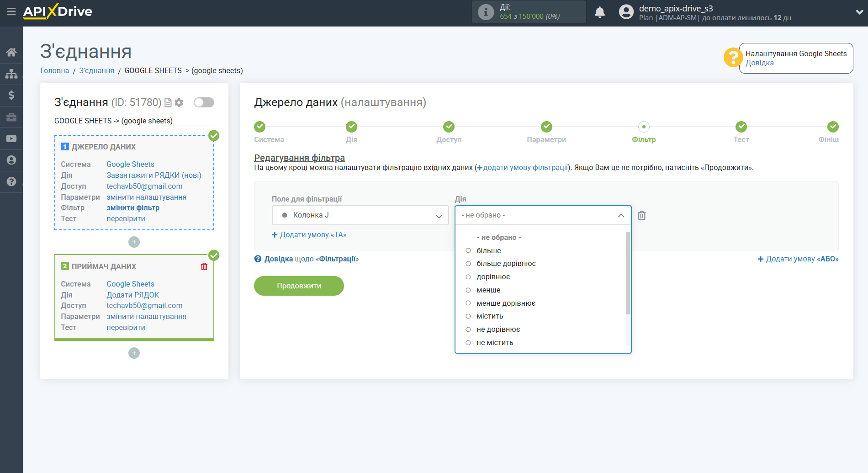Open the 'Довідка' Google Sheets help link
The height and width of the screenshot is (473, 868).
[760, 63]
